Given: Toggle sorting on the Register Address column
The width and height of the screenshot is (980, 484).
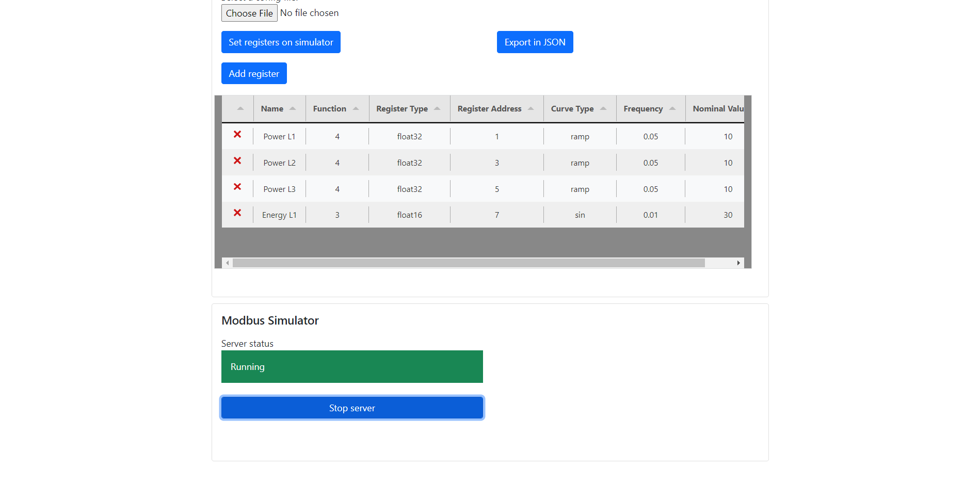Looking at the screenshot, I should coord(532,108).
